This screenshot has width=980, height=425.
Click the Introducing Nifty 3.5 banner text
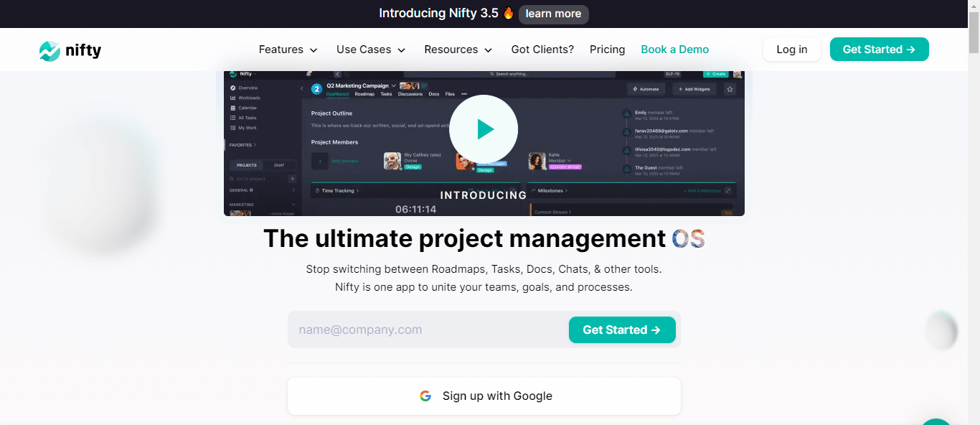click(438, 14)
